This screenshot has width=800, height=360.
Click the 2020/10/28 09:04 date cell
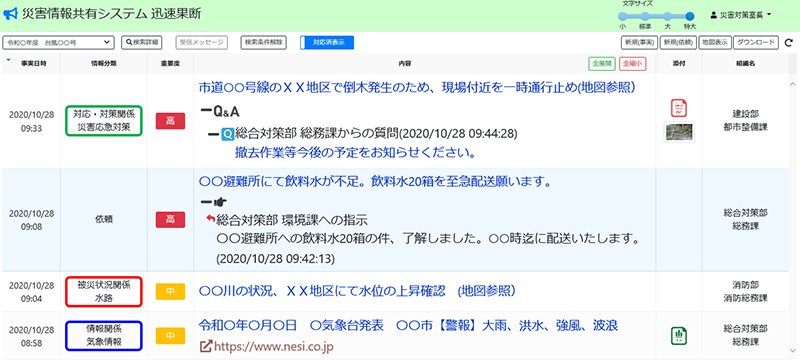click(x=31, y=291)
